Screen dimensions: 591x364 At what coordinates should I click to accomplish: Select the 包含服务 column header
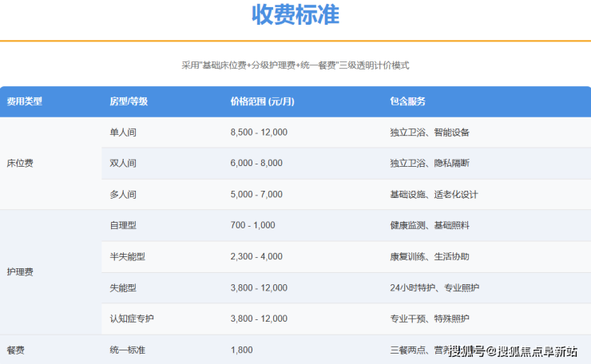[x=407, y=101]
